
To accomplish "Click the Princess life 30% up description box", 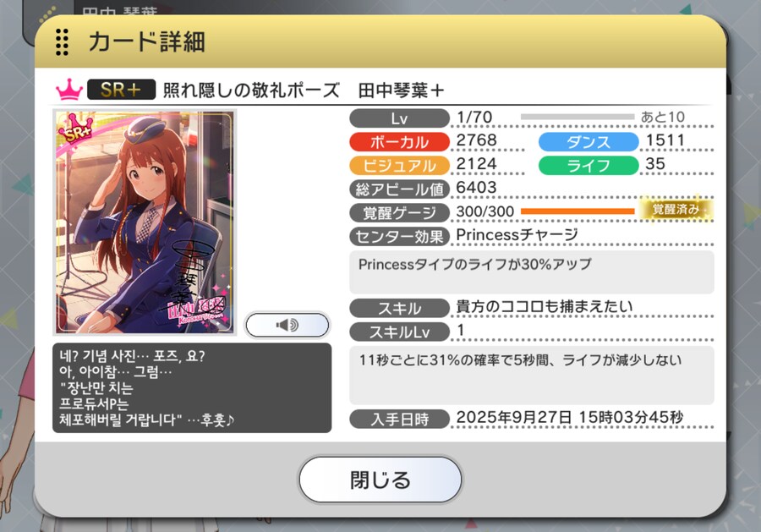I will 532,271.
